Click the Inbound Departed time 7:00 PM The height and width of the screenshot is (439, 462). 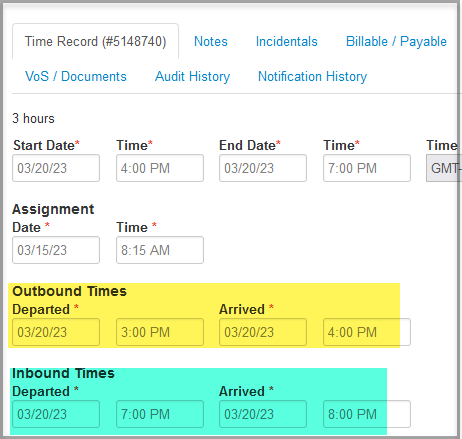(x=160, y=414)
